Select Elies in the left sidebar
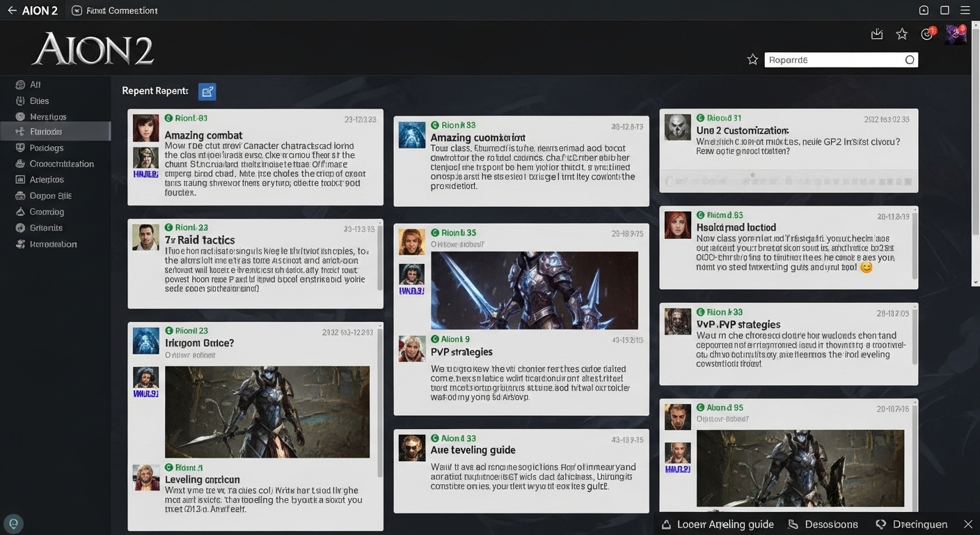Viewport: 980px width, 535px height. tap(39, 101)
